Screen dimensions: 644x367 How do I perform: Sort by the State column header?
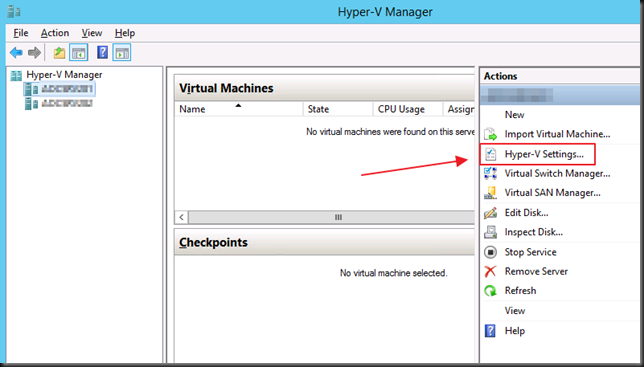(338, 109)
